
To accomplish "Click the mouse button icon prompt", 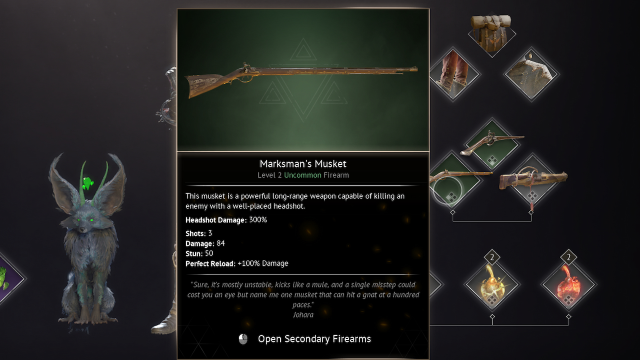I will pos(243,339).
